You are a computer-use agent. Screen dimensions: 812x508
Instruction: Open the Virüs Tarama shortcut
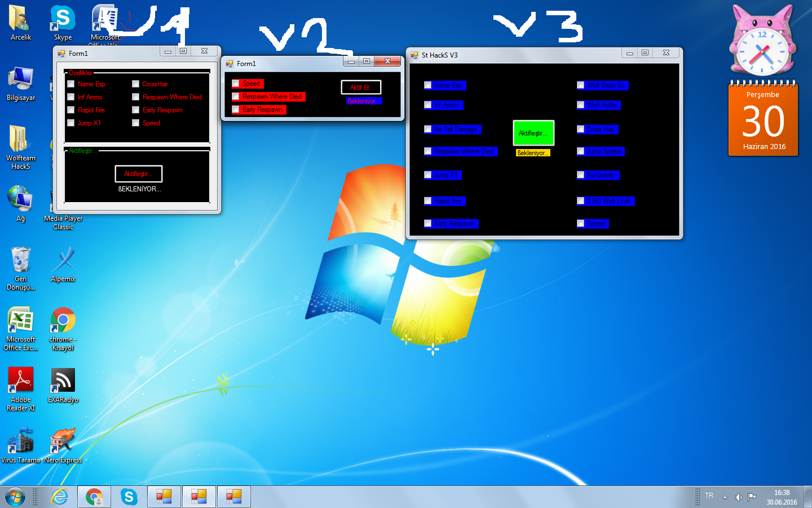[x=21, y=446]
